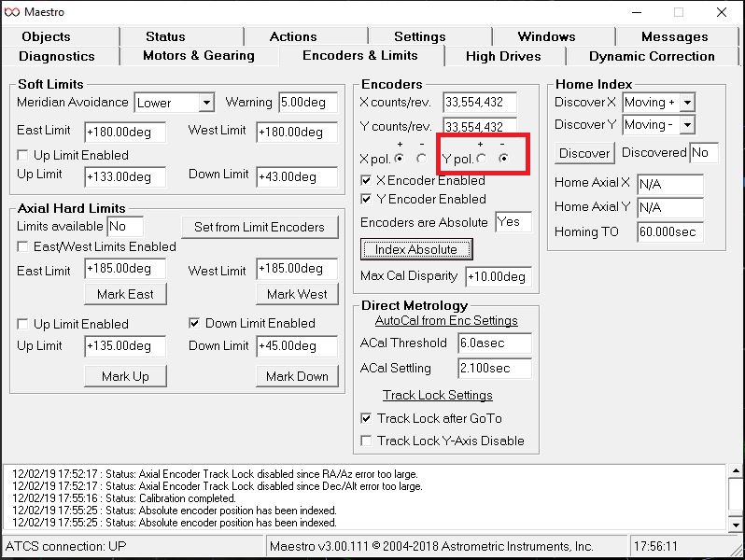Enable the Soft Limits Up Limit checkbox

click(23, 155)
